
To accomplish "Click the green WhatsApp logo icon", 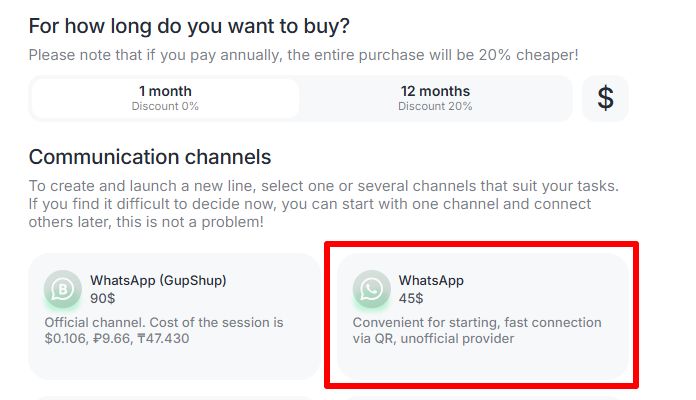I will 372,289.
